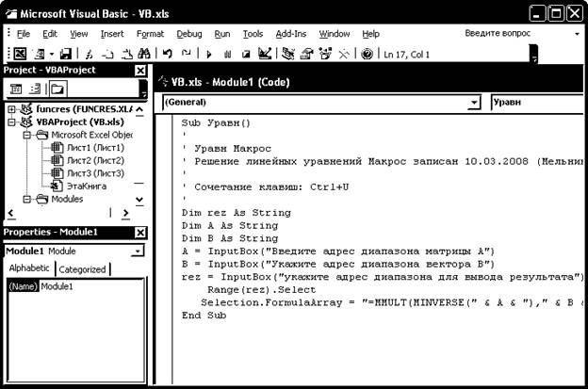Collapse the Microsoft Excel Objects folder
The height and width of the screenshot is (389, 588).
[x=27, y=135]
